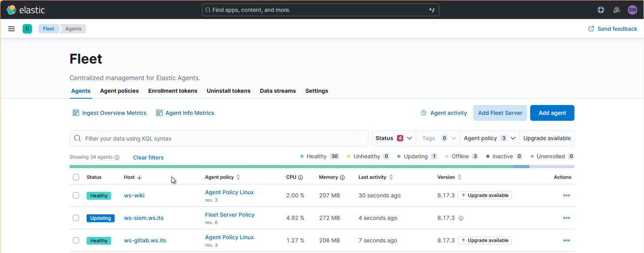
Task: Open actions menu for ws-siem.ws.its agent
Action: coord(567,218)
